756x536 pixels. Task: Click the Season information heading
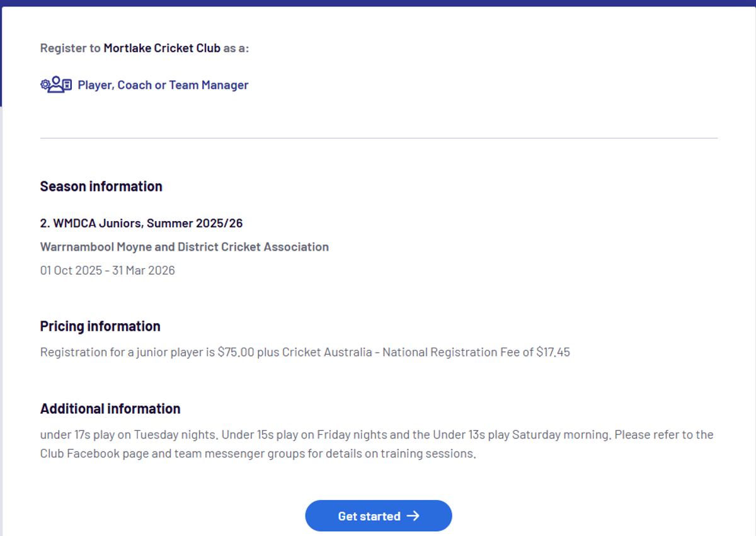click(x=101, y=186)
